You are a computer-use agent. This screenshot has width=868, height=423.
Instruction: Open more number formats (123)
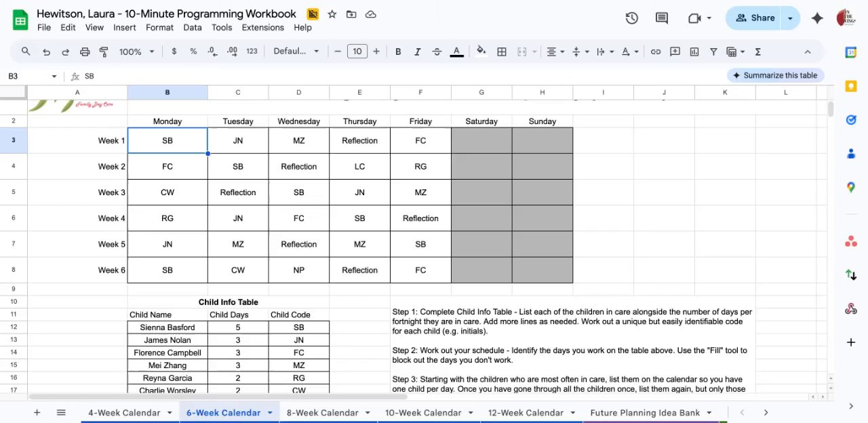tap(252, 52)
